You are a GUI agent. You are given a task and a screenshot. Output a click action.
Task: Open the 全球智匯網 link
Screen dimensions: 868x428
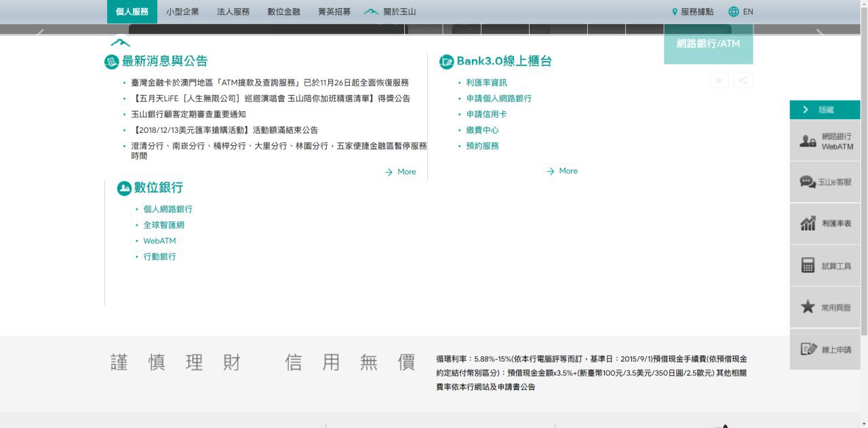[163, 225]
